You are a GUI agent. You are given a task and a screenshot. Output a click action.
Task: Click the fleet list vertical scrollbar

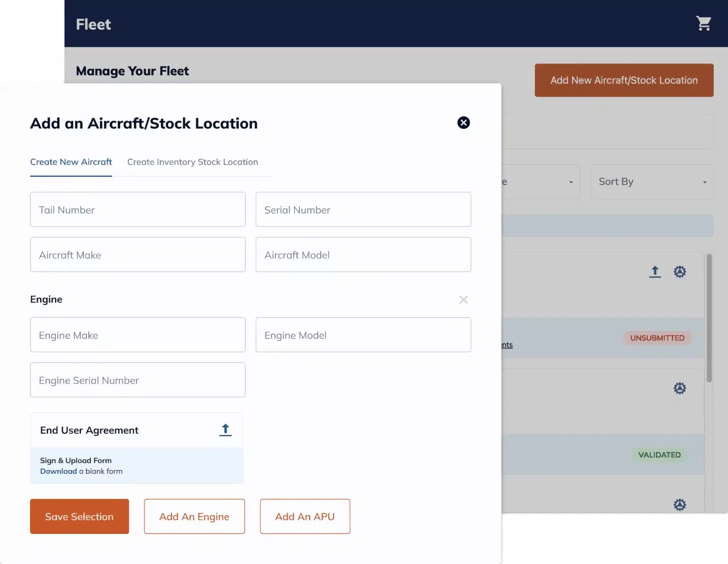[x=709, y=318]
